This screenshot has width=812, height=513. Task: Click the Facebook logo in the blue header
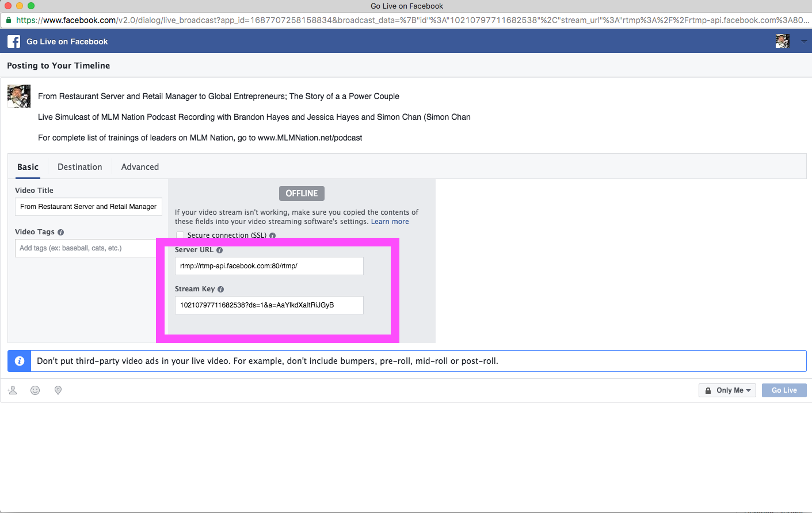(x=13, y=41)
